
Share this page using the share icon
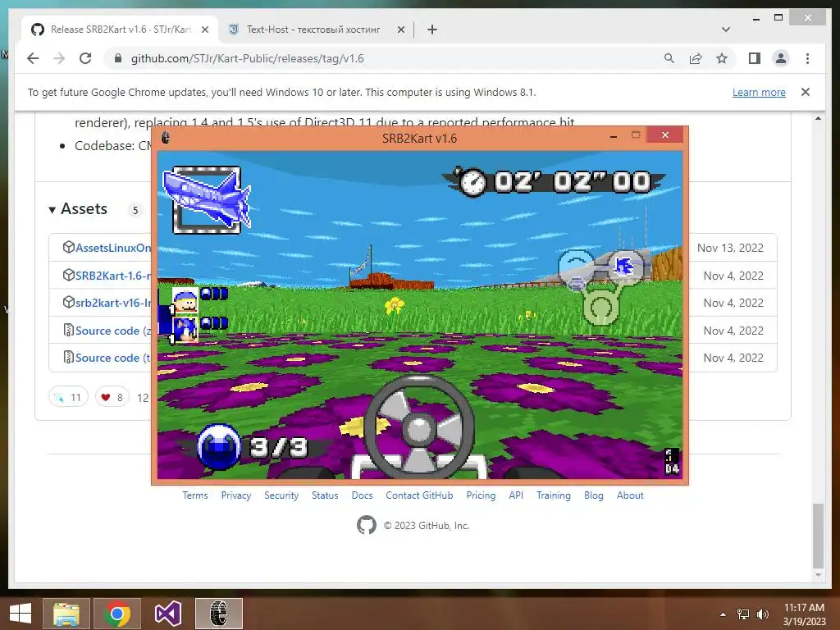click(x=696, y=58)
